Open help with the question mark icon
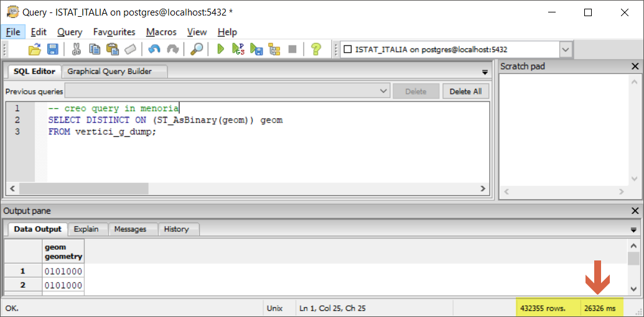644x317 pixels. coord(316,49)
